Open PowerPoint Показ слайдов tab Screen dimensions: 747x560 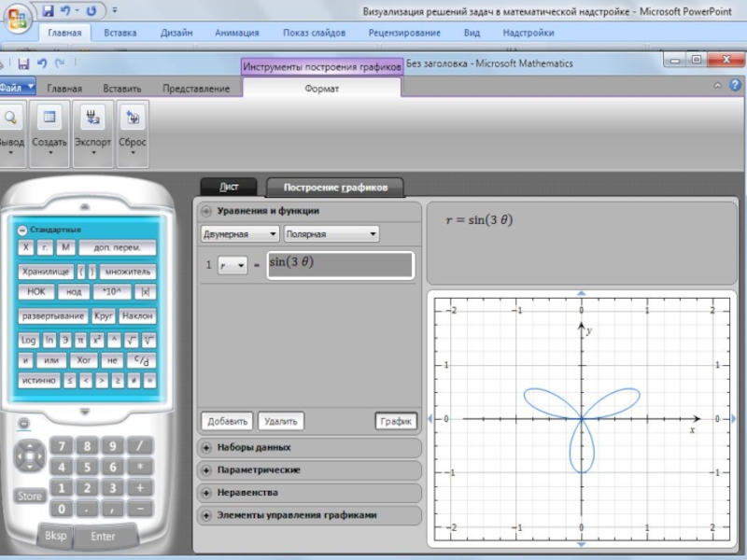pos(314,33)
